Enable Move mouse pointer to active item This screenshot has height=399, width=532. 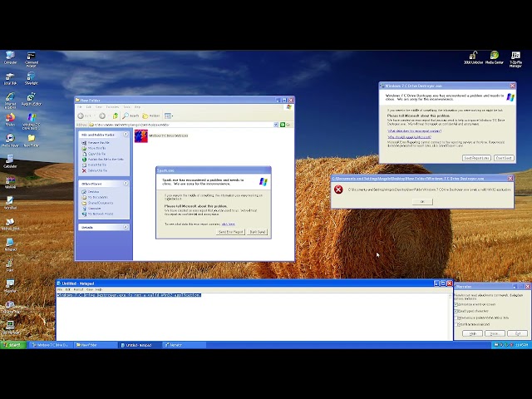(456, 318)
